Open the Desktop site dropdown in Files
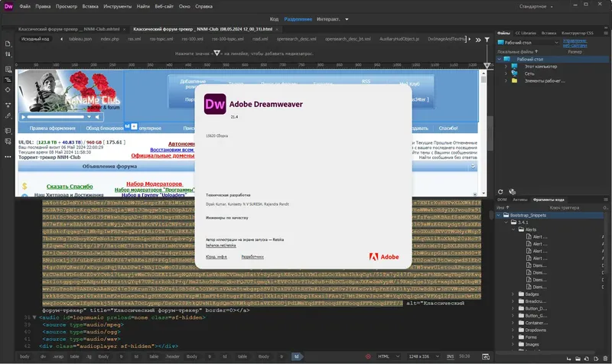Viewport: 612px width, 364px height. pyautogui.click(x=528, y=43)
